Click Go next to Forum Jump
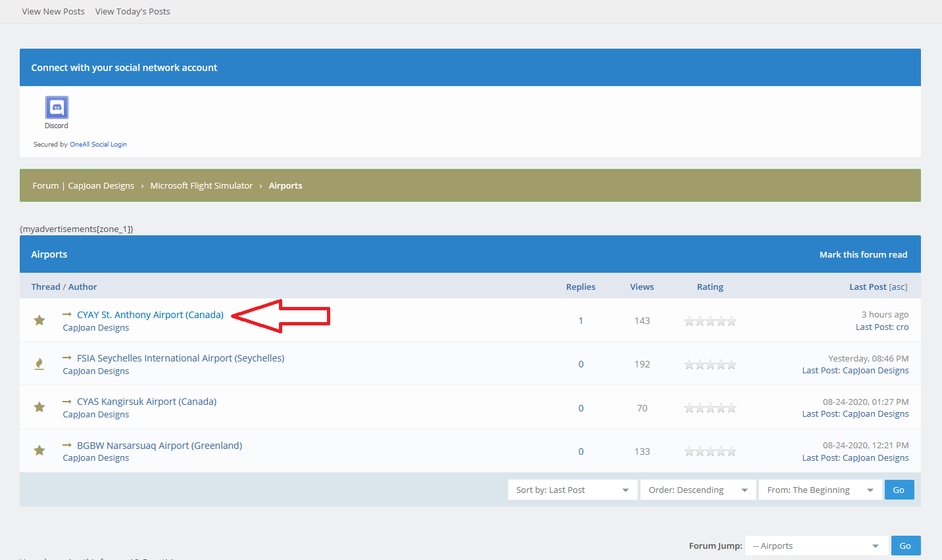Image resolution: width=942 pixels, height=560 pixels. [906, 546]
